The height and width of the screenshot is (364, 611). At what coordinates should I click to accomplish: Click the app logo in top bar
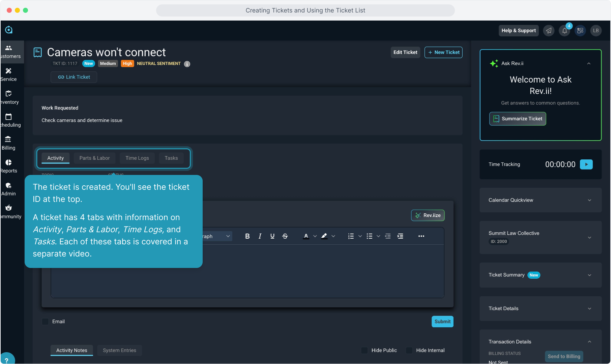(9, 30)
